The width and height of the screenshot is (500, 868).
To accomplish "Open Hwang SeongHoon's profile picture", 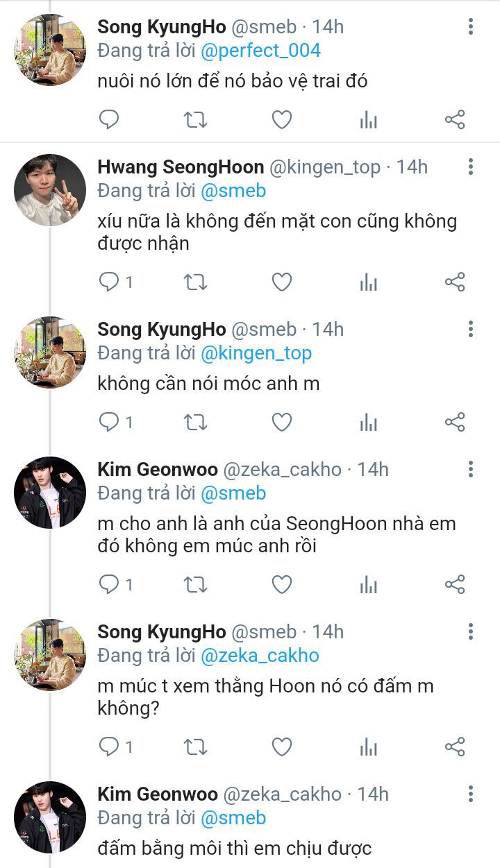I will [49, 189].
